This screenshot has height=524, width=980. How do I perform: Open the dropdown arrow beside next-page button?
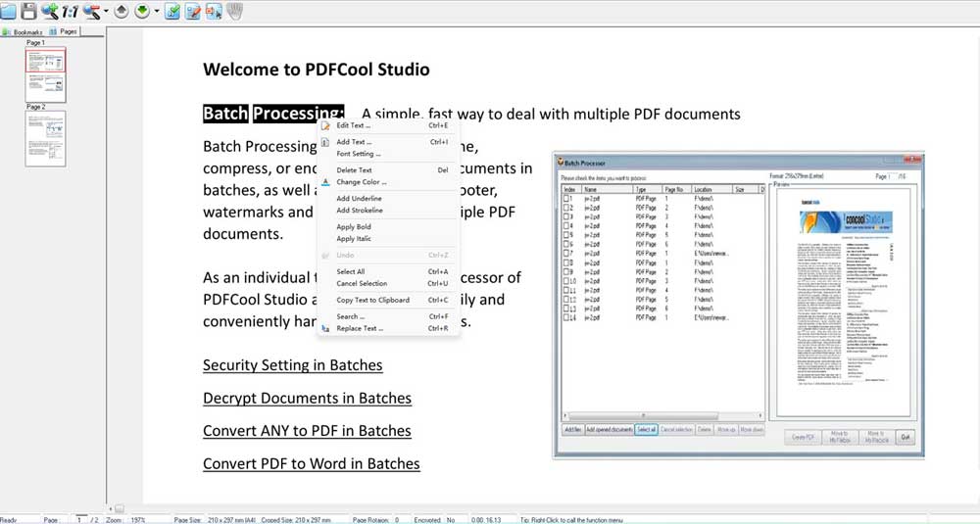[156, 11]
